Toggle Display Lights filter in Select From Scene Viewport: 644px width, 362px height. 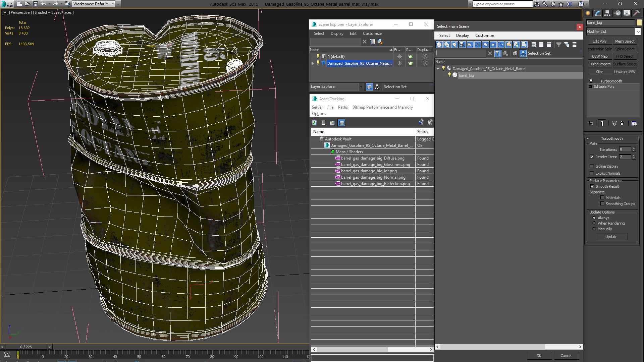click(454, 45)
